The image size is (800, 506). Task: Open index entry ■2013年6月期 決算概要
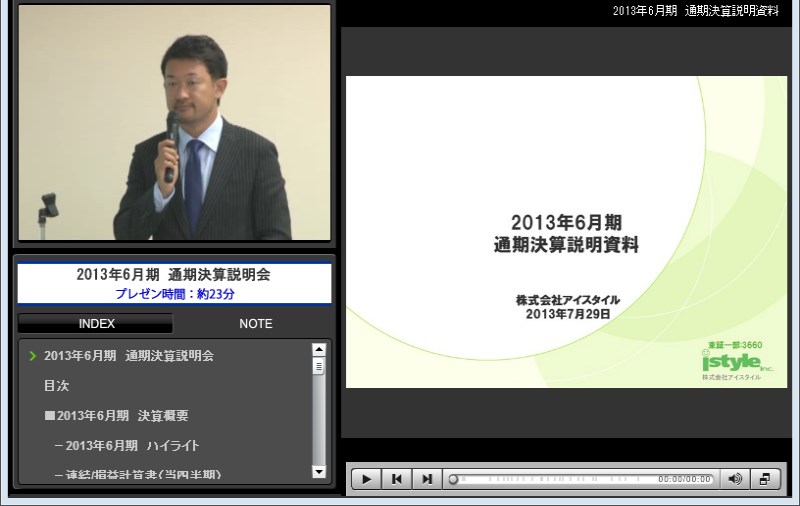click(x=116, y=416)
